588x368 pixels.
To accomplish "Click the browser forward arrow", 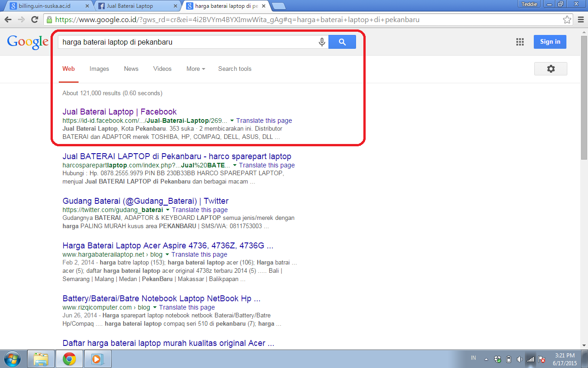I will click(x=21, y=20).
